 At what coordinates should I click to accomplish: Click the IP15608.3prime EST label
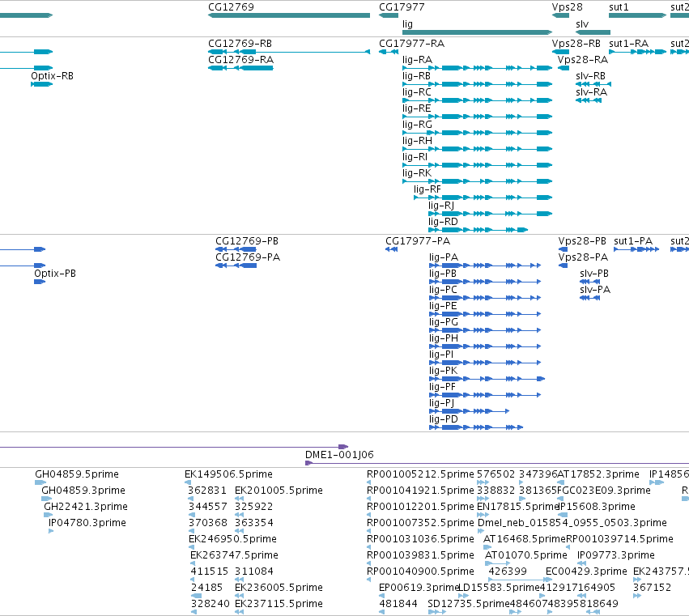click(x=598, y=507)
